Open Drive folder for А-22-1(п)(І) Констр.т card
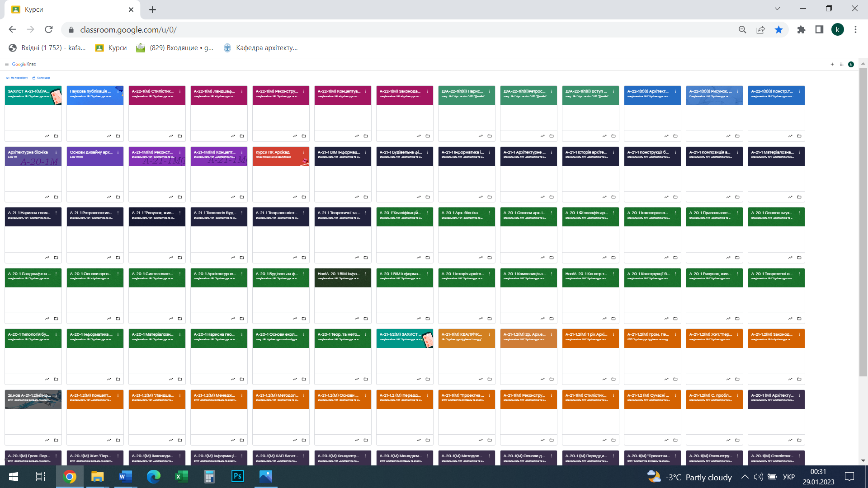Viewport: 868px width, 488px height. click(799, 136)
